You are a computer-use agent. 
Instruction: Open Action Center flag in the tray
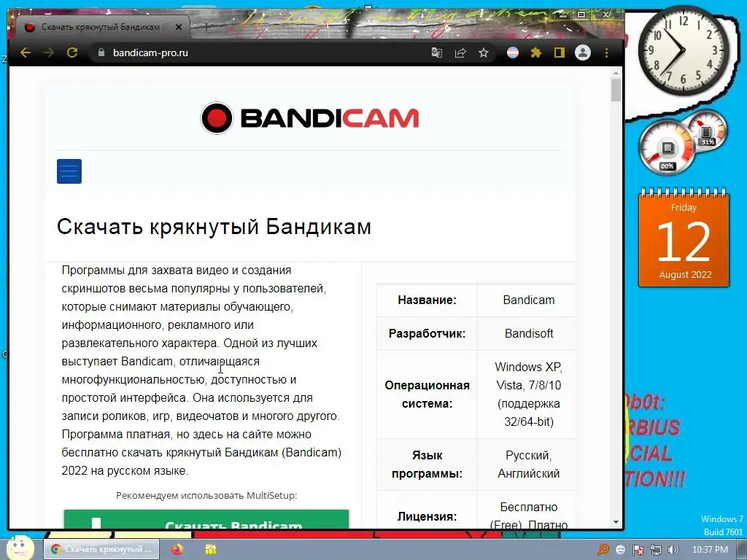(638, 550)
